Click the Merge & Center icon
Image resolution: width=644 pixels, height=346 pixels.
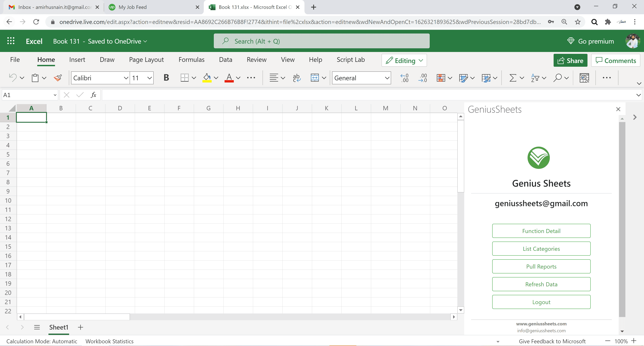[314, 78]
